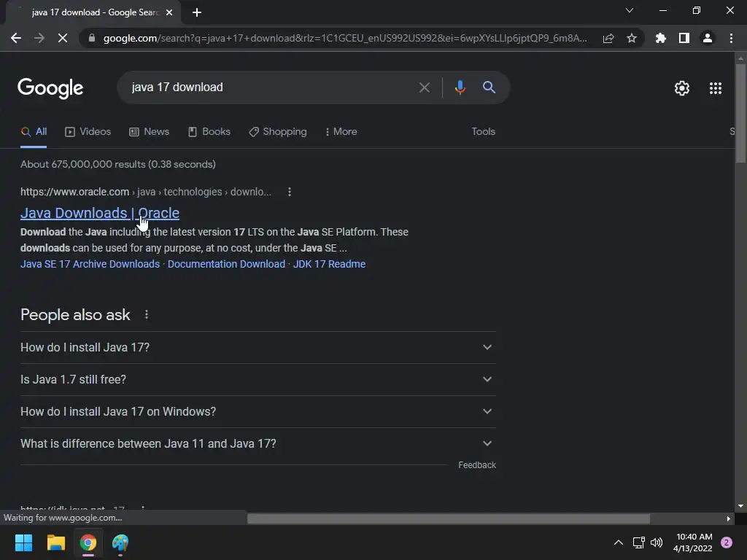747x560 pixels.
Task: Expand 'What is difference between Java 11 and Java 17?'
Action: (258, 444)
